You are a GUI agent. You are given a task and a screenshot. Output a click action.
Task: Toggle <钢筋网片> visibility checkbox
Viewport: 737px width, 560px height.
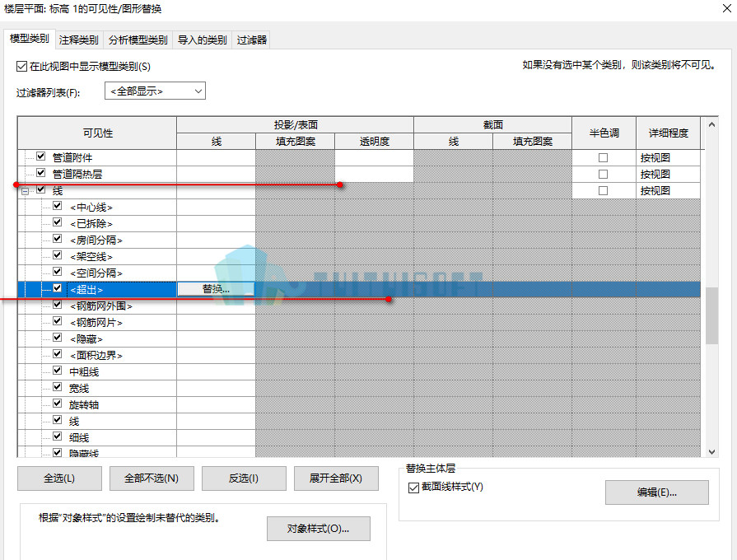(x=58, y=320)
